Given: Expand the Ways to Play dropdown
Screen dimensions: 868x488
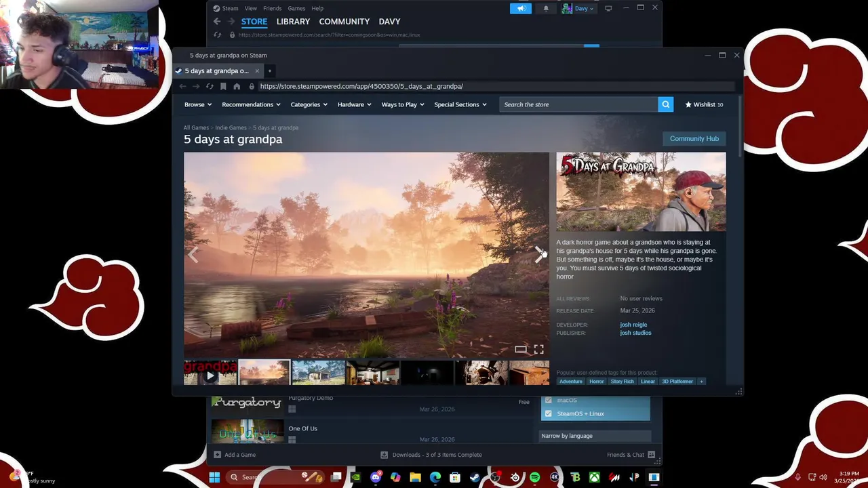Looking at the screenshot, I should coord(403,104).
